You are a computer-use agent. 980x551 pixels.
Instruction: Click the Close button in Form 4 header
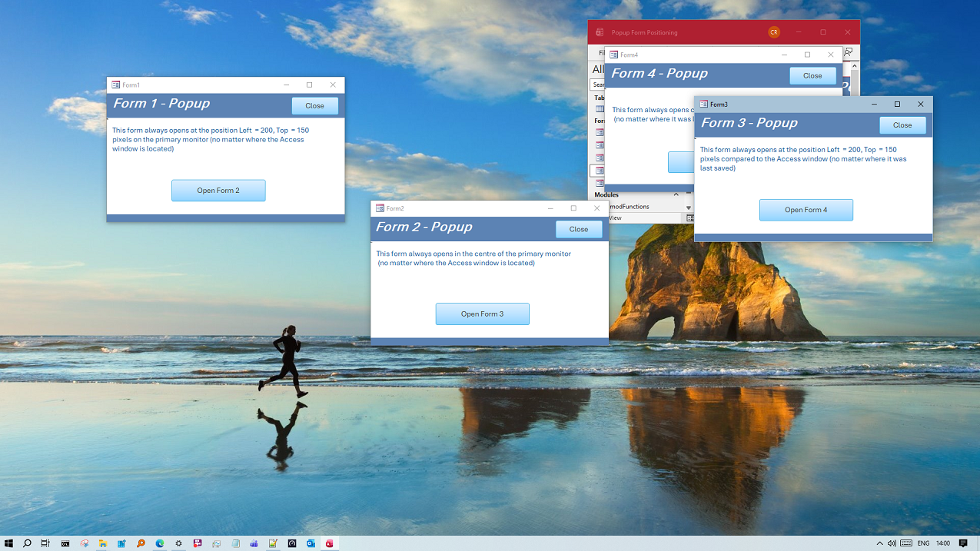pos(812,76)
